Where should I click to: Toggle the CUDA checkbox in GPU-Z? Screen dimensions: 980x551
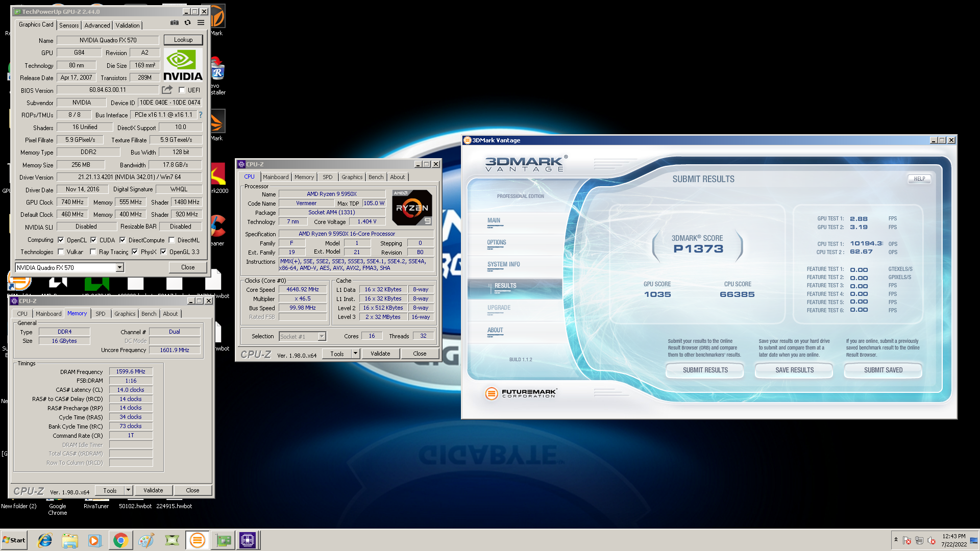[93, 240]
